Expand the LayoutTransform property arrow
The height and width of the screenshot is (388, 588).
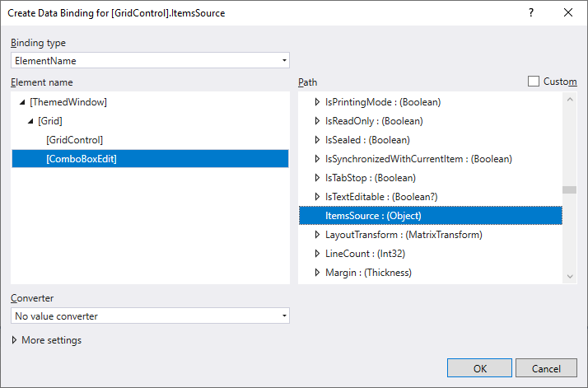pyautogui.click(x=317, y=235)
